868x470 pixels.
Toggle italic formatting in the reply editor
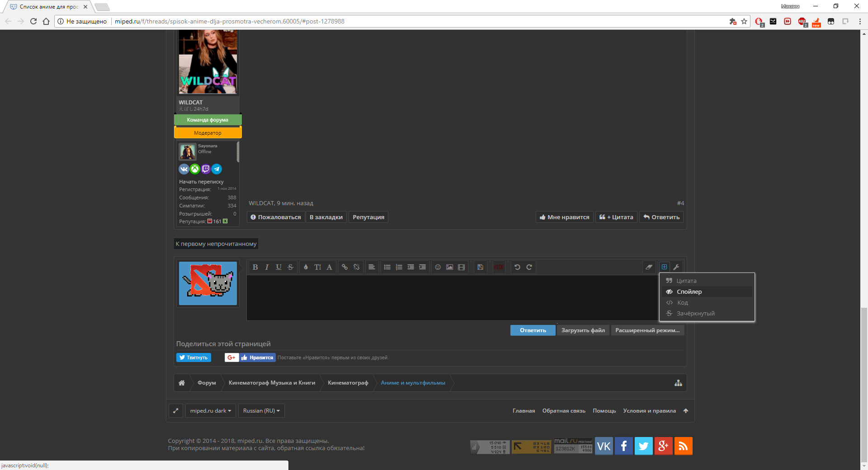(x=267, y=267)
